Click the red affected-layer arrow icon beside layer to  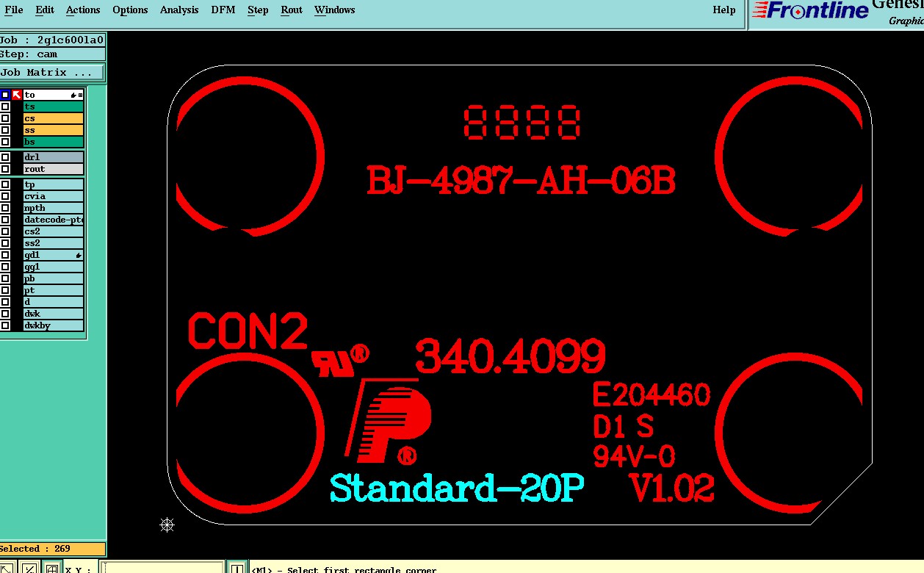pyautogui.click(x=17, y=95)
